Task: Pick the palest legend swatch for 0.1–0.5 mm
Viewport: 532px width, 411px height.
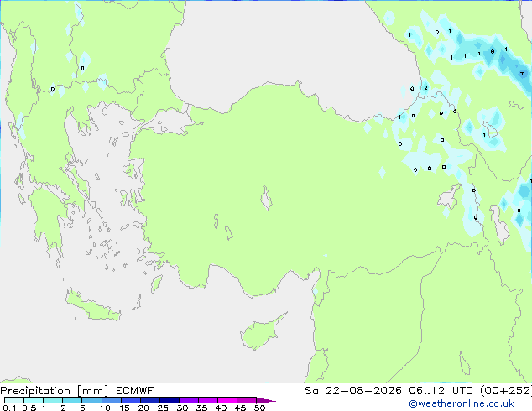Action: tap(14, 400)
